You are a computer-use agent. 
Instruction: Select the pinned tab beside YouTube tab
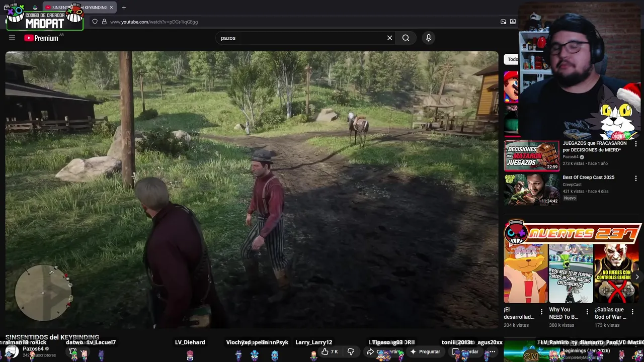[x=35, y=8]
